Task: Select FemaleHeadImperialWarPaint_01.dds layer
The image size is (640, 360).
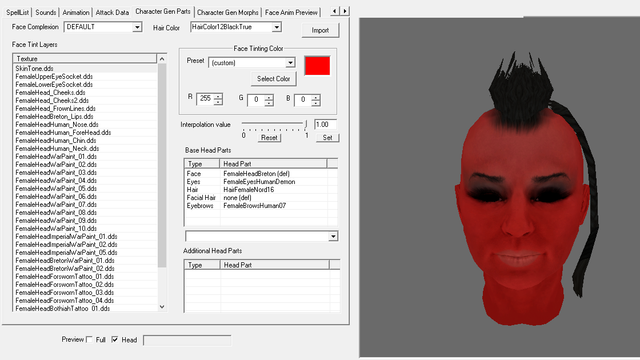Action: point(85,236)
